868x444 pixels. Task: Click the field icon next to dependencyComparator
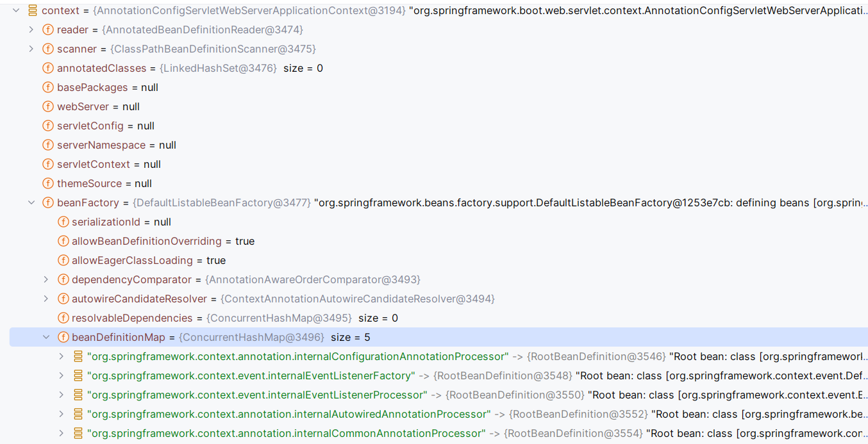[63, 279]
